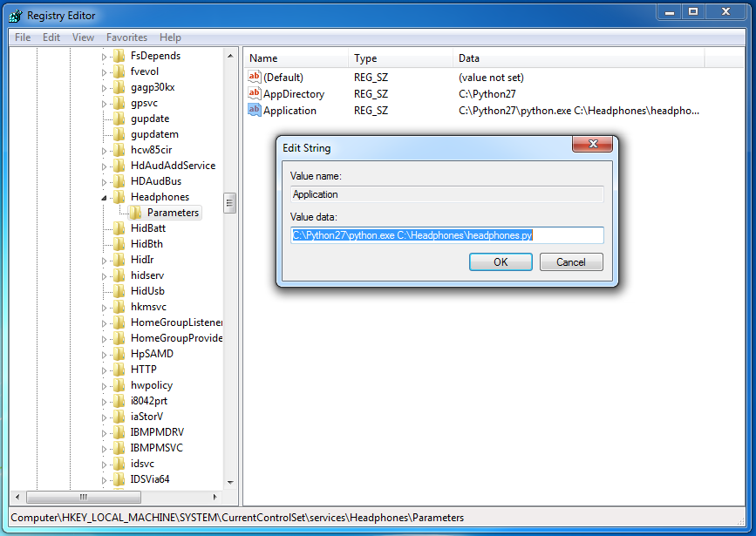Click the HpSAMD folder icon
Image resolution: width=756 pixels, height=536 pixels.
(119, 354)
